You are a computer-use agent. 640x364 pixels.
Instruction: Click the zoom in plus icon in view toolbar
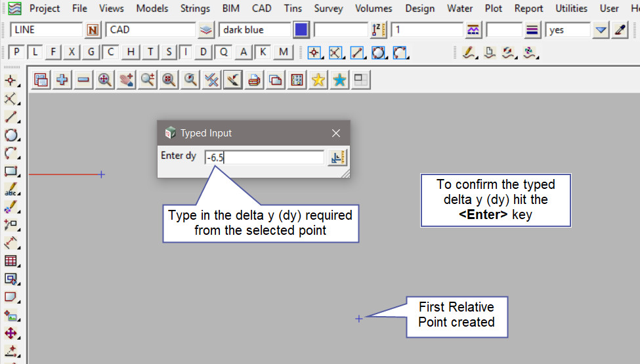tap(62, 80)
